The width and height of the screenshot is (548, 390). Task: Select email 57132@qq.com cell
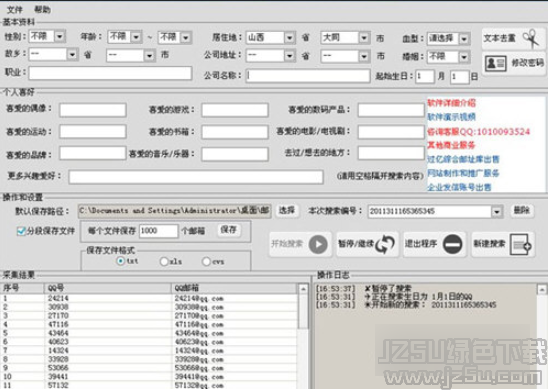(235, 385)
